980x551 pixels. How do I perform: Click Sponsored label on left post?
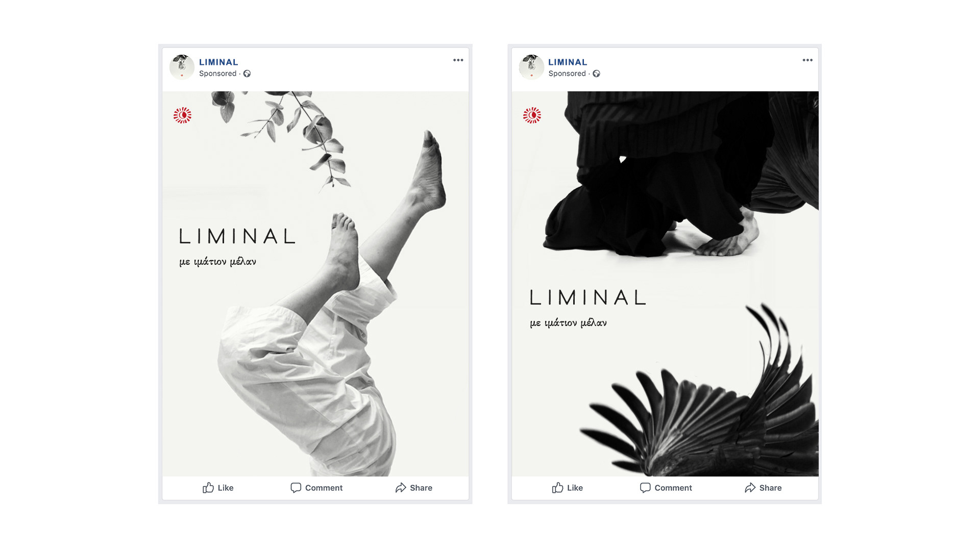click(218, 73)
